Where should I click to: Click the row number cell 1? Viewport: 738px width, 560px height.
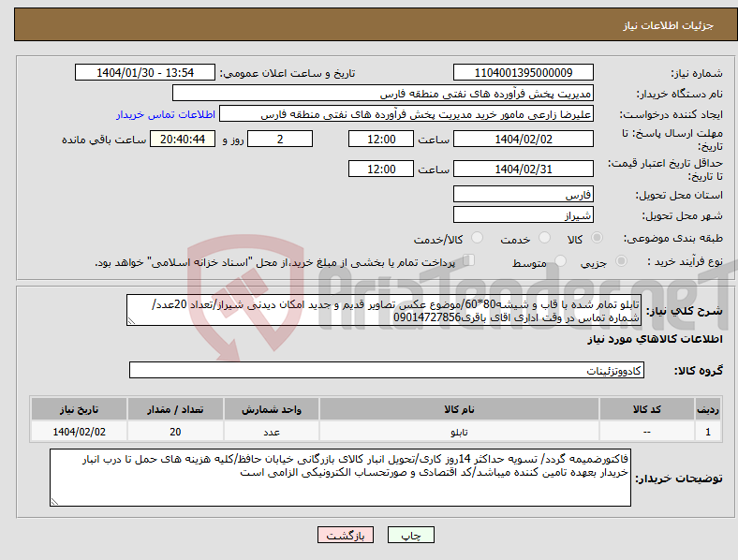(x=708, y=432)
